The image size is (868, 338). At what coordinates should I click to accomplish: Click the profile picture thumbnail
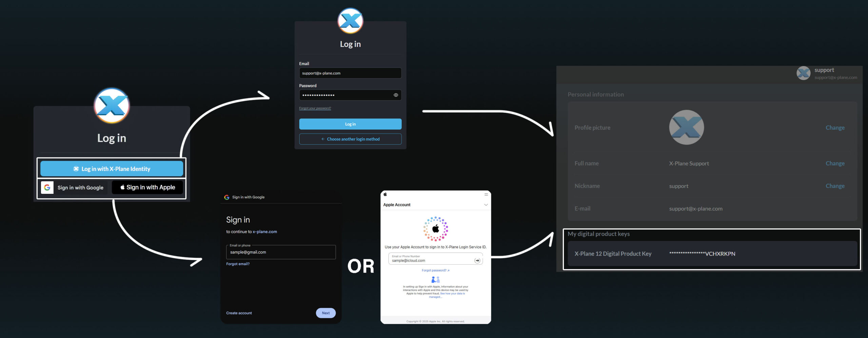(686, 127)
